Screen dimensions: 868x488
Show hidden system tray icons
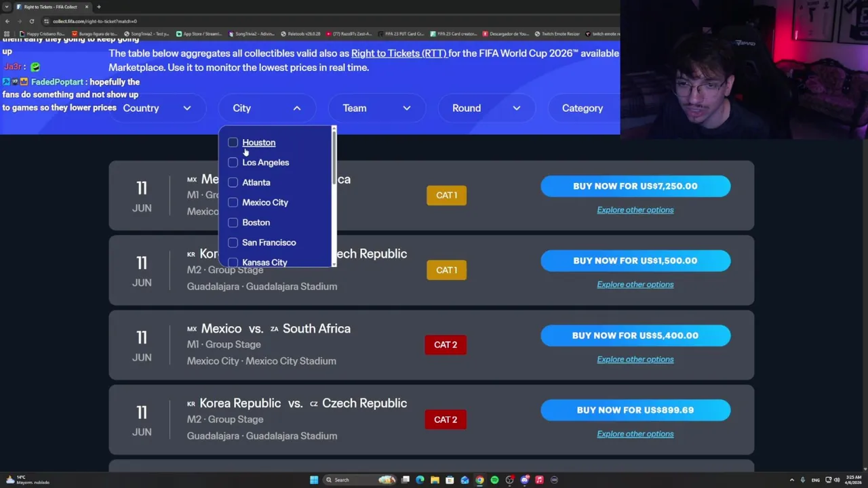[791, 480]
